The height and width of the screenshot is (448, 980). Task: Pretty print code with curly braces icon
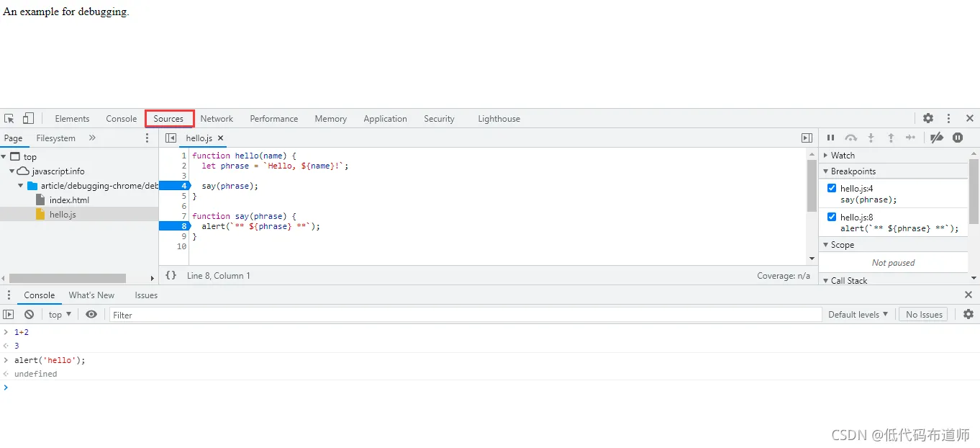(x=171, y=275)
